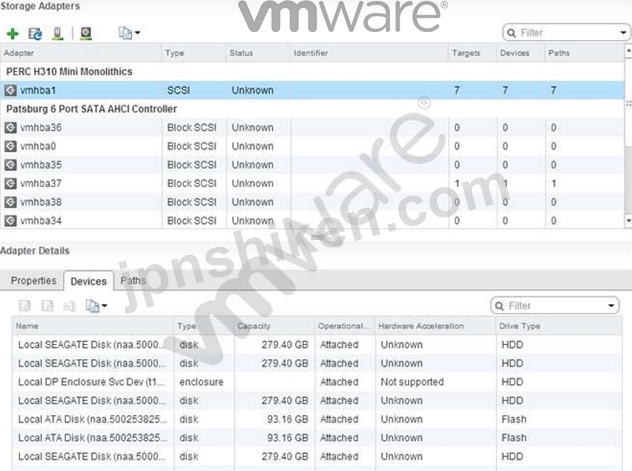632x471 pixels.
Task: Sort devices by Hardware Acceleration header
Action: pyautogui.click(x=435, y=326)
